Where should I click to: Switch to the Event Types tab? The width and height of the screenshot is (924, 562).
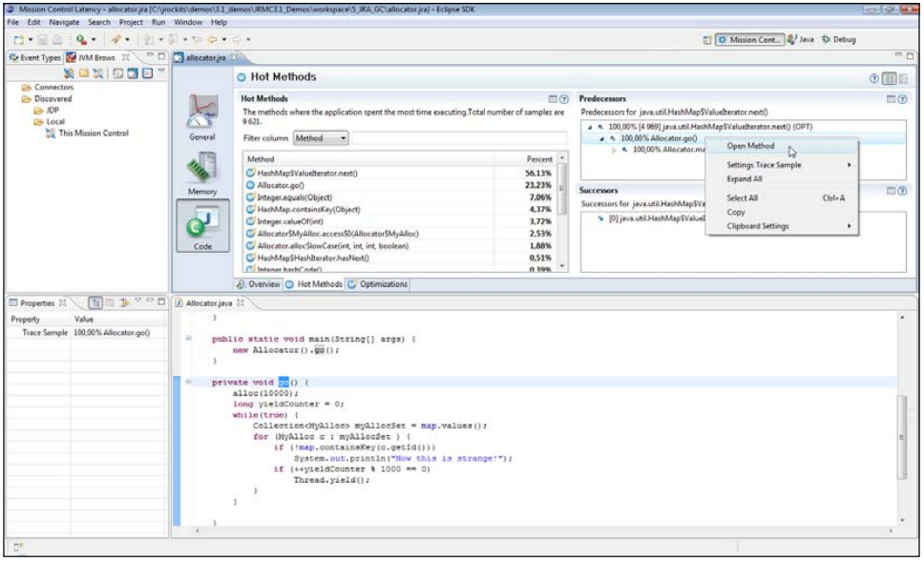click(34, 58)
